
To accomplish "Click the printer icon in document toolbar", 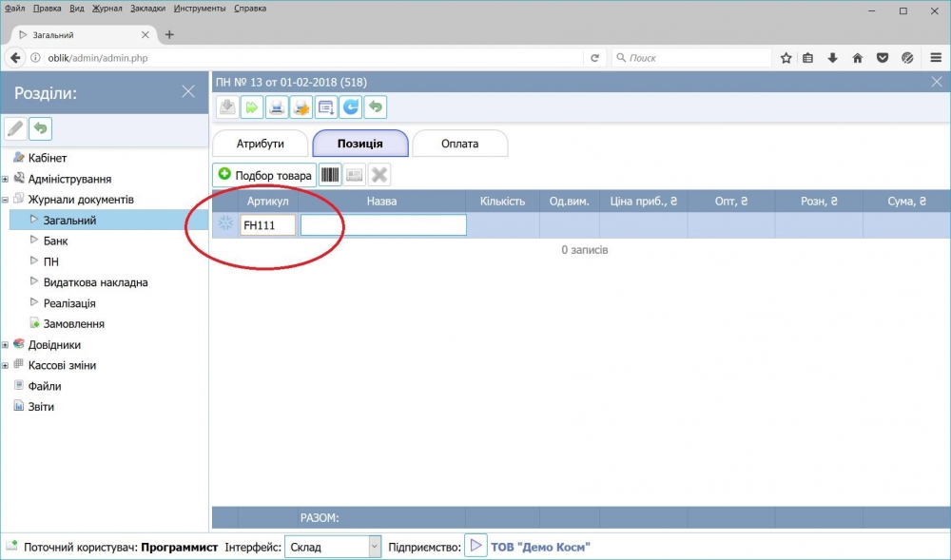I will coord(277,107).
